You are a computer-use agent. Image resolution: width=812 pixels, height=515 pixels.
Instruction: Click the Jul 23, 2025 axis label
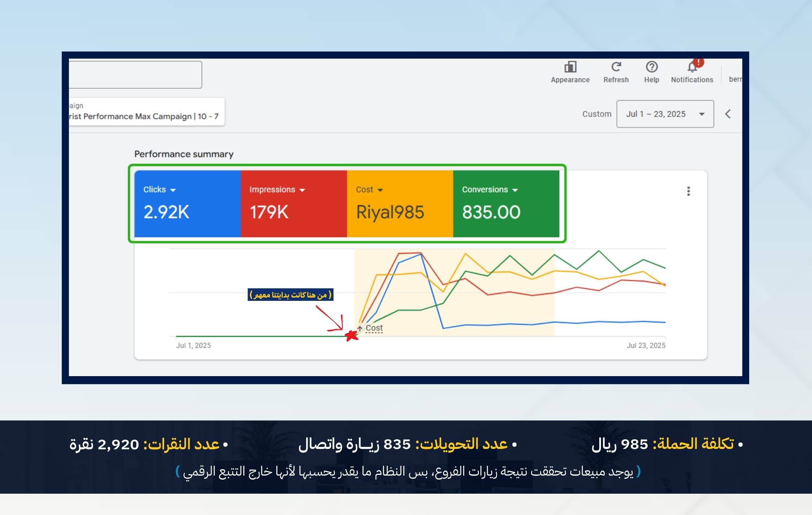pos(646,345)
